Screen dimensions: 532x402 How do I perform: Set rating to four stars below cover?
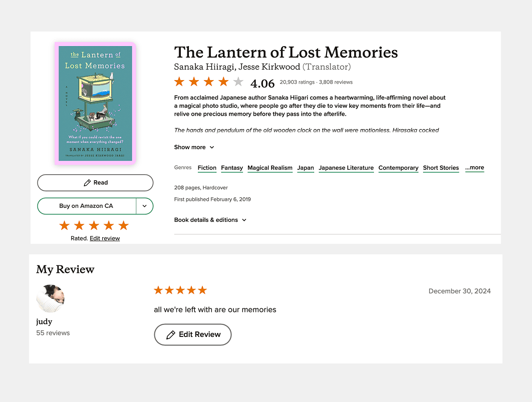[109, 225]
